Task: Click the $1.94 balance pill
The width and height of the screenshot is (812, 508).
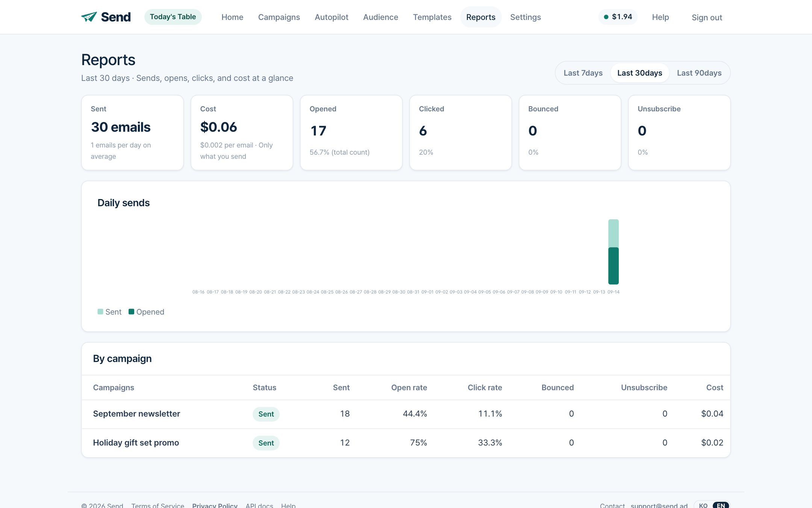Action: coord(618,17)
